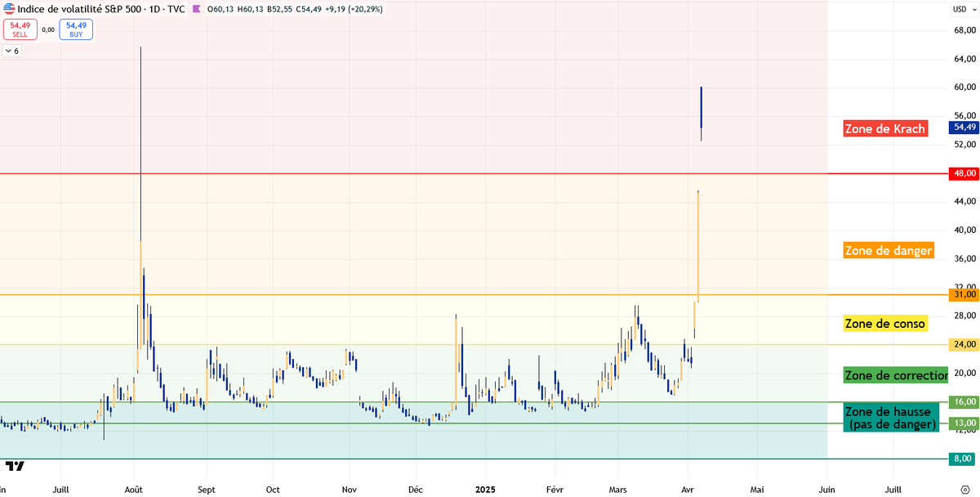Click the 54,49 current price tag on axis
This screenshot has height=497, width=980.
tap(964, 128)
